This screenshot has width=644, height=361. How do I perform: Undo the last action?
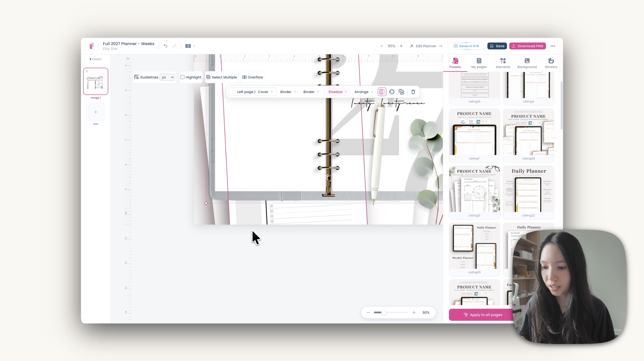pyautogui.click(x=165, y=46)
